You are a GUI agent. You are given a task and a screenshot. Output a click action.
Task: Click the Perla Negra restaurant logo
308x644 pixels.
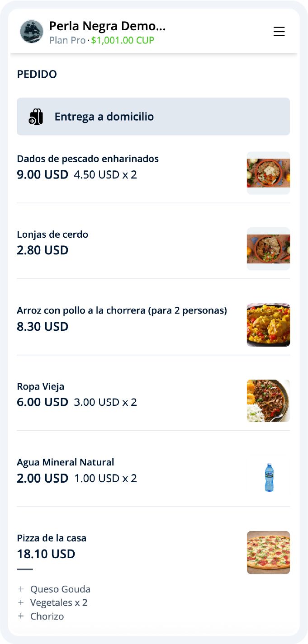tap(31, 32)
